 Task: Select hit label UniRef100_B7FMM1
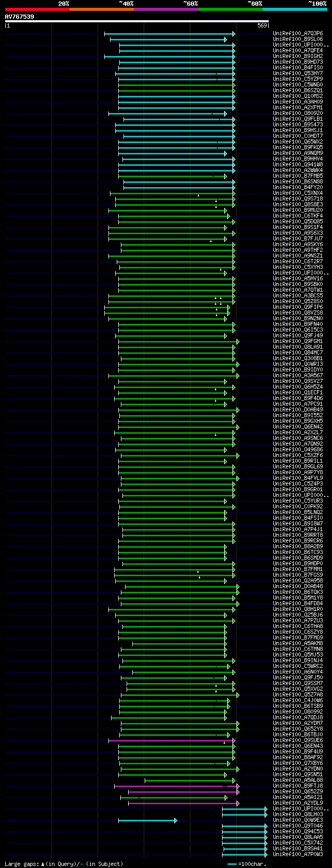(298, 570)
